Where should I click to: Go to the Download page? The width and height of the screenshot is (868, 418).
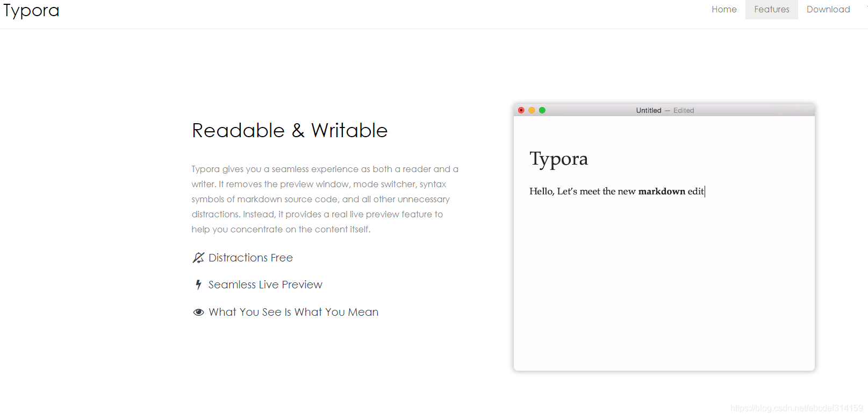[828, 10]
